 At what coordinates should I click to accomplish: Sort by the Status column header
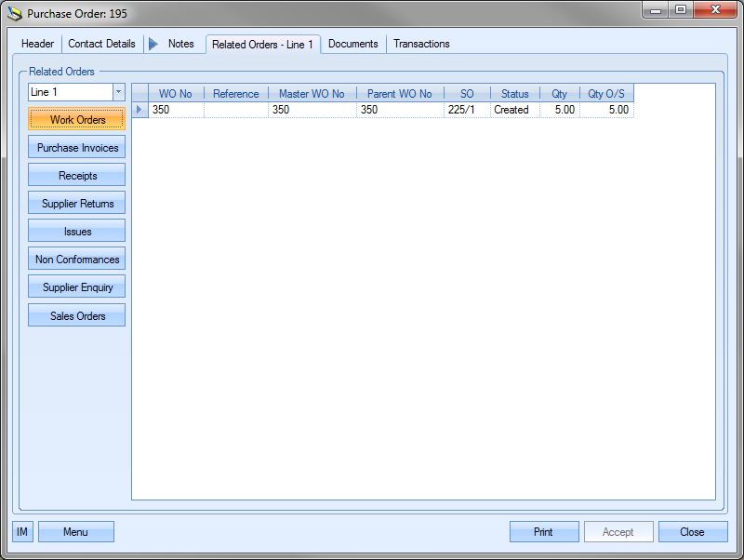[x=514, y=94]
